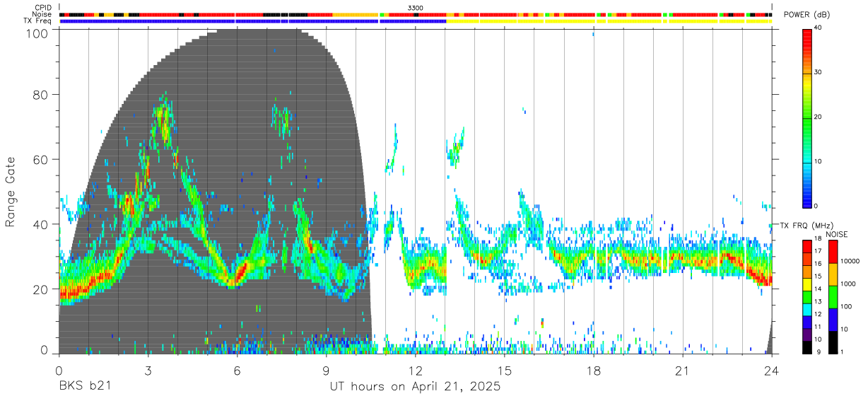Screen dimensions: 868x401
Task: Click the 60 tick on Range Gate axis
Action: [x=40, y=159]
